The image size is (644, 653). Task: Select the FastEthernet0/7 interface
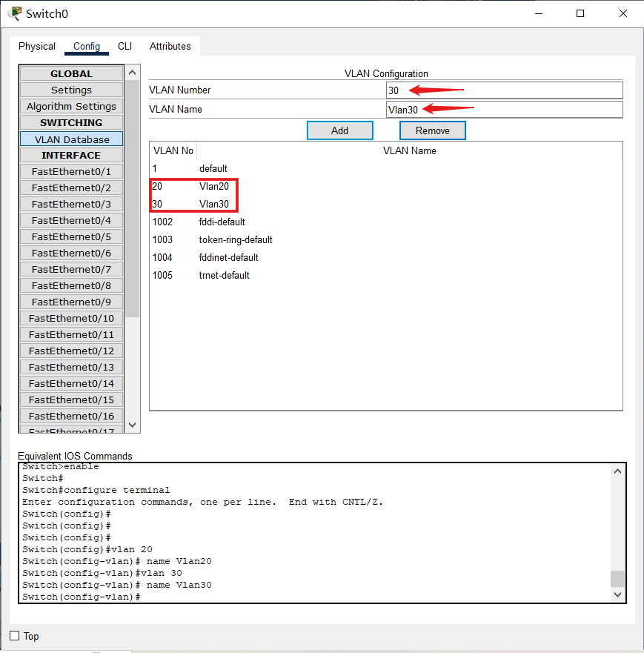point(71,270)
